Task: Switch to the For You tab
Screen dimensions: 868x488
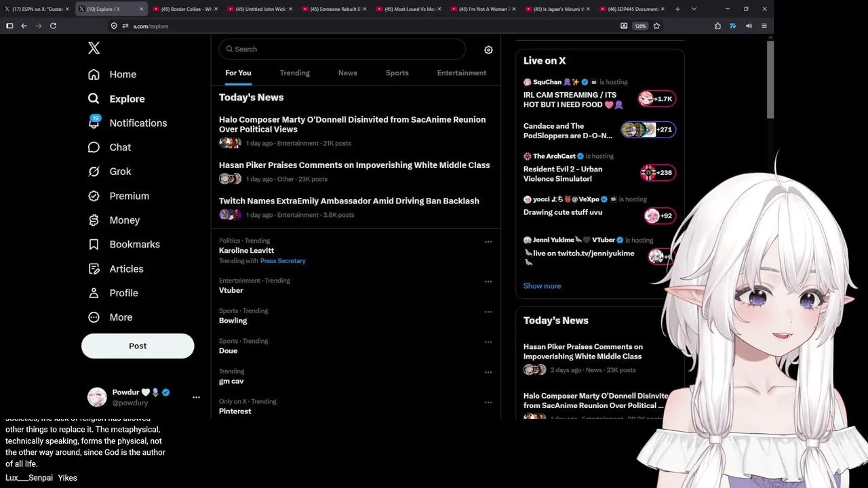Action: coord(238,73)
